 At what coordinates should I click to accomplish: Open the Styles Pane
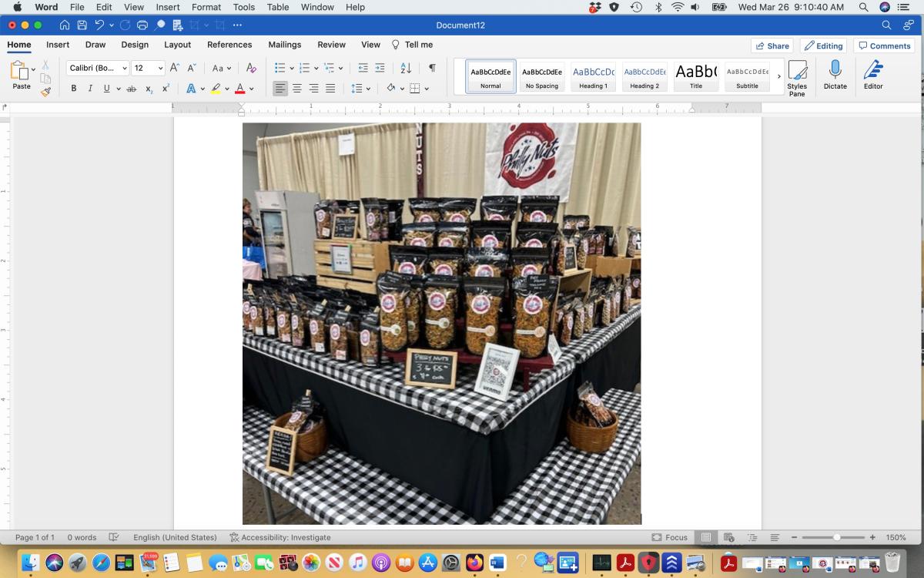(797, 78)
